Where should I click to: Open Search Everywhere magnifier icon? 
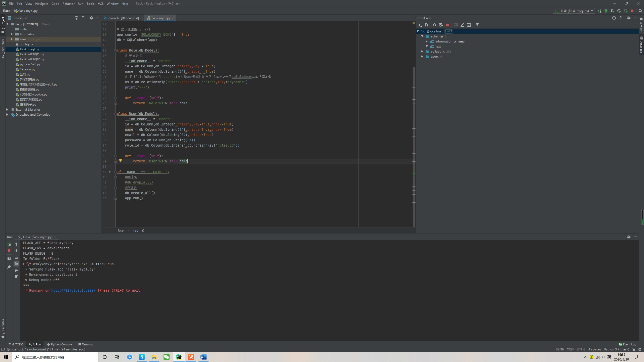tap(640, 11)
